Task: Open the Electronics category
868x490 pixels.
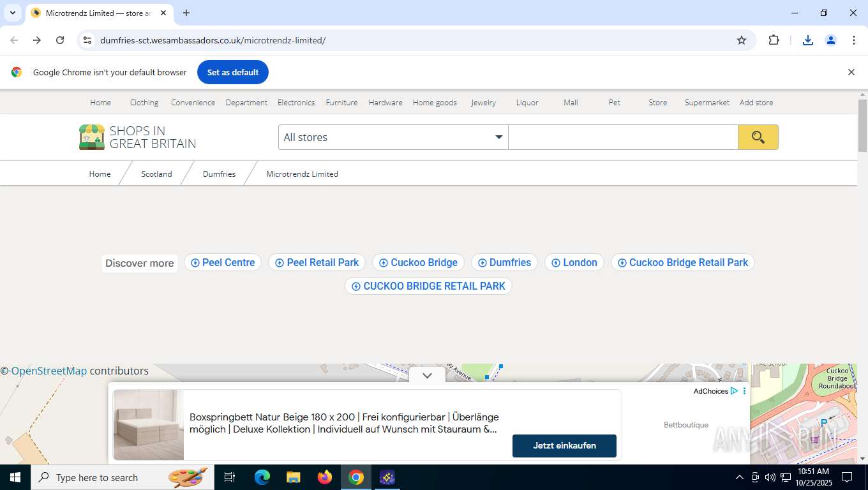Action: pyautogui.click(x=296, y=102)
